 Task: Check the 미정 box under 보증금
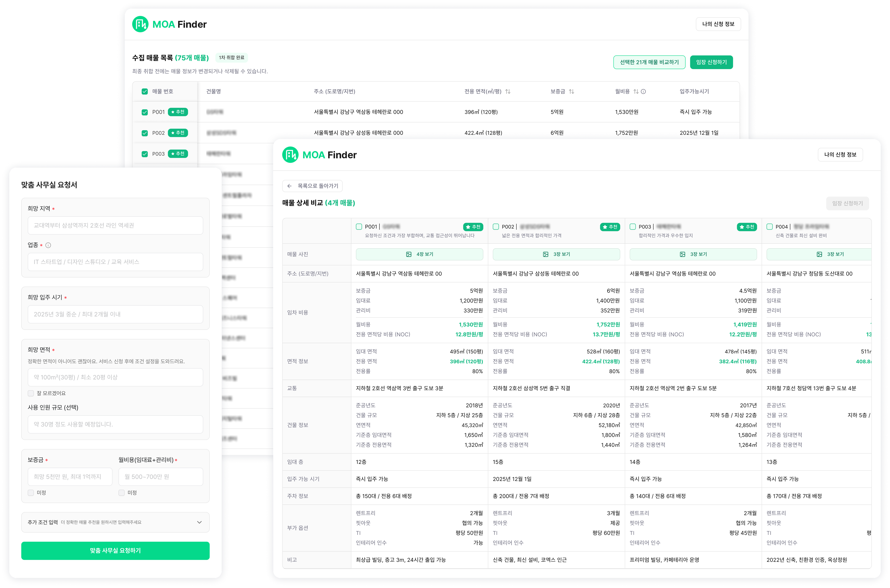pyautogui.click(x=31, y=493)
